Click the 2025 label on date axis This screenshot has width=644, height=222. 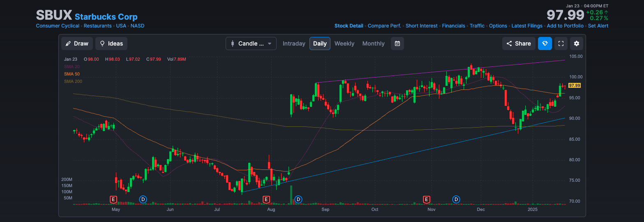(x=532, y=209)
